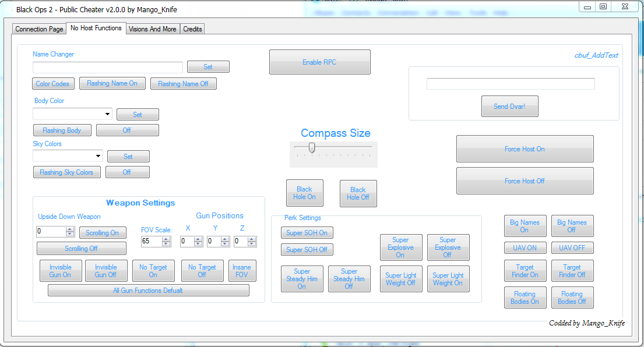Screen dimensions: 644x347
Task: Click the Send Dvar! button
Action: (510, 106)
